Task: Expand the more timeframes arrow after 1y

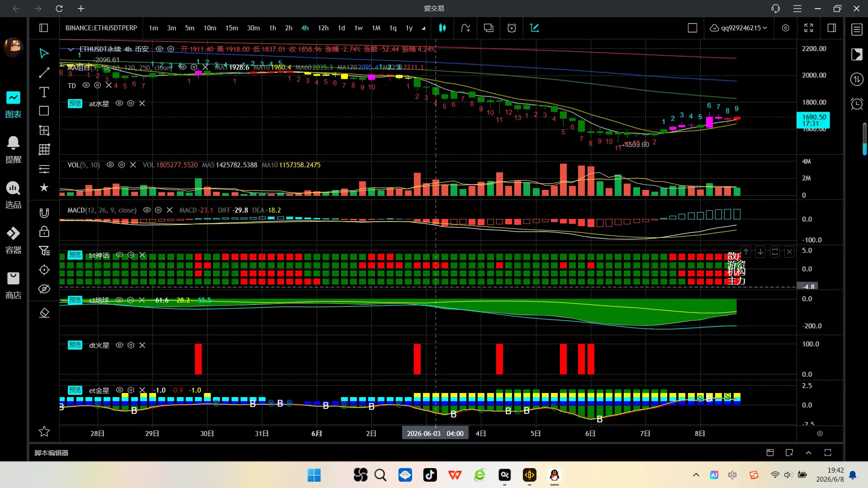Action: point(423,28)
